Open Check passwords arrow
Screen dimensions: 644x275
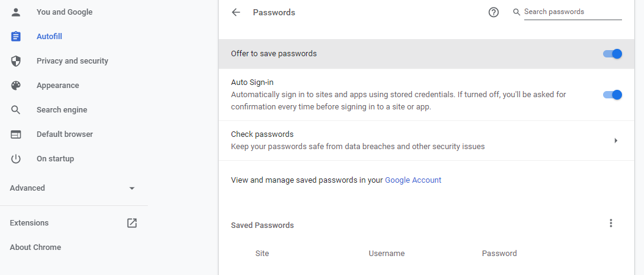click(x=616, y=141)
